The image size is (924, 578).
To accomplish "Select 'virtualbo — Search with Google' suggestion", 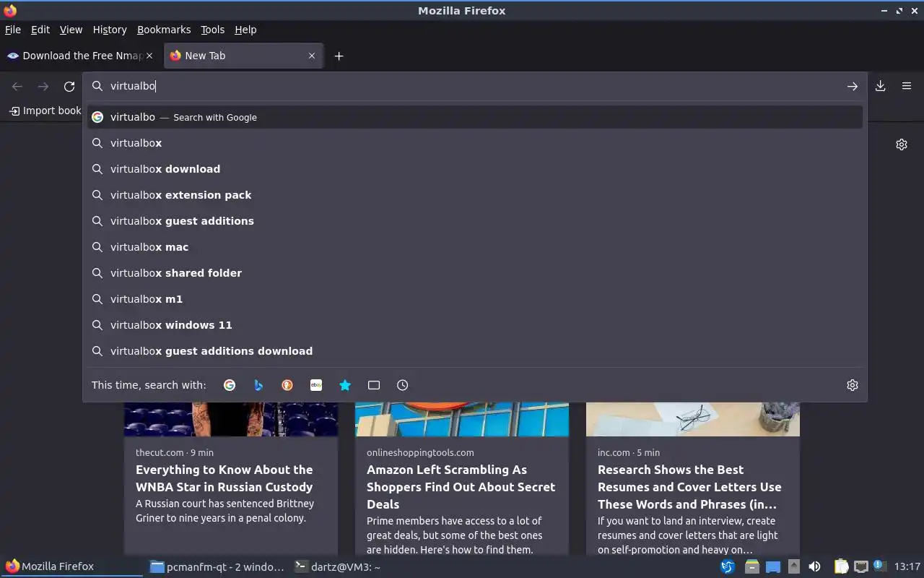I will point(475,117).
